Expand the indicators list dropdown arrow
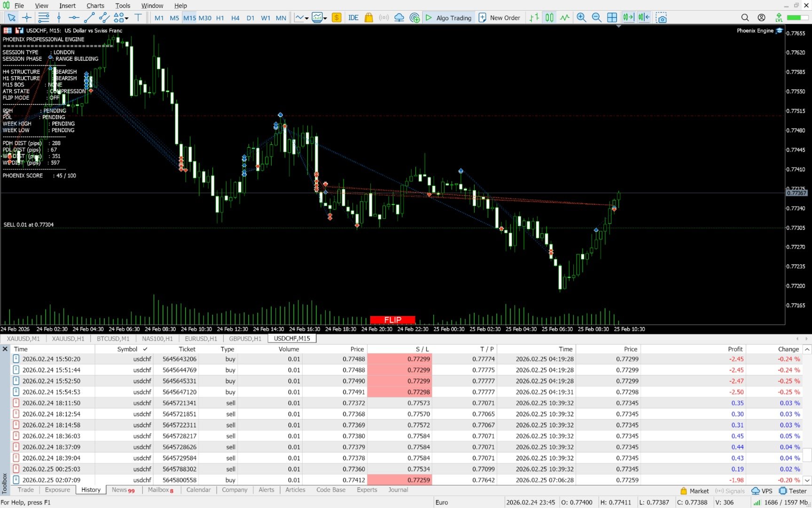 click(307, 18)
